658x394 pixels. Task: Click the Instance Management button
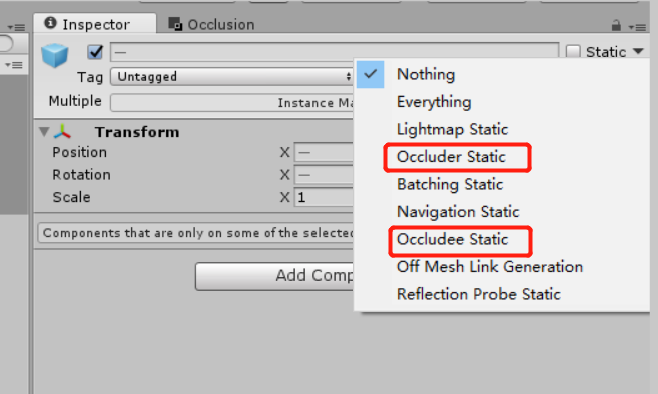232,102
